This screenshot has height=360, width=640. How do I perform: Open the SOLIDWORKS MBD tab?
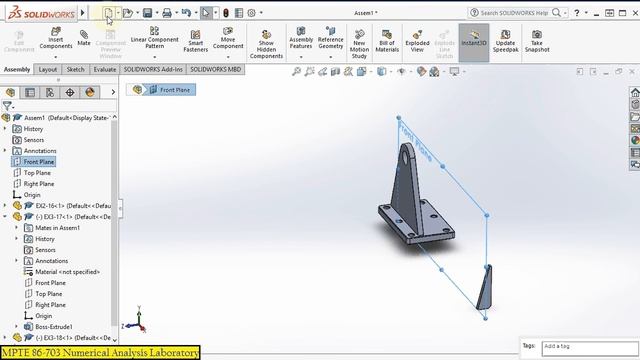(x=216, y=69)
